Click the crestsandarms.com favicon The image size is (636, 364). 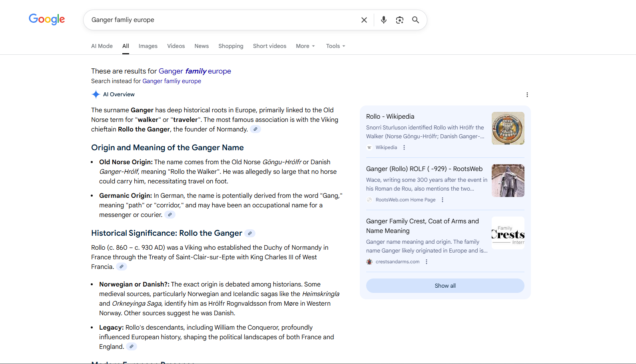click(369, 262)
